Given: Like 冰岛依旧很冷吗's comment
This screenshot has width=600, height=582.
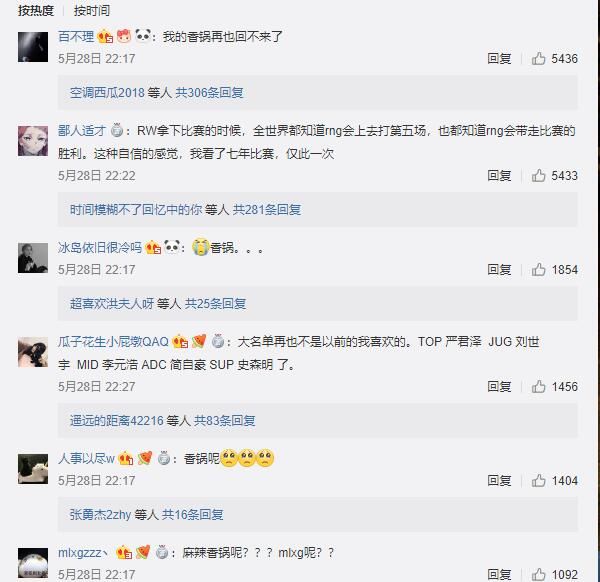Looking at the screenshot, I should click(538, 270).
